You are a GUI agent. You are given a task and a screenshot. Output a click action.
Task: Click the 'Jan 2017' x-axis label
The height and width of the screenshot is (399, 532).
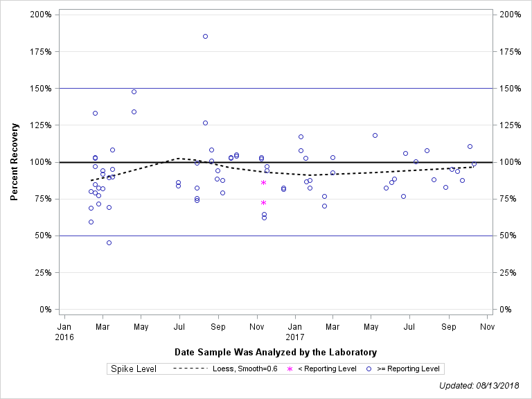[x=295, y=332]
